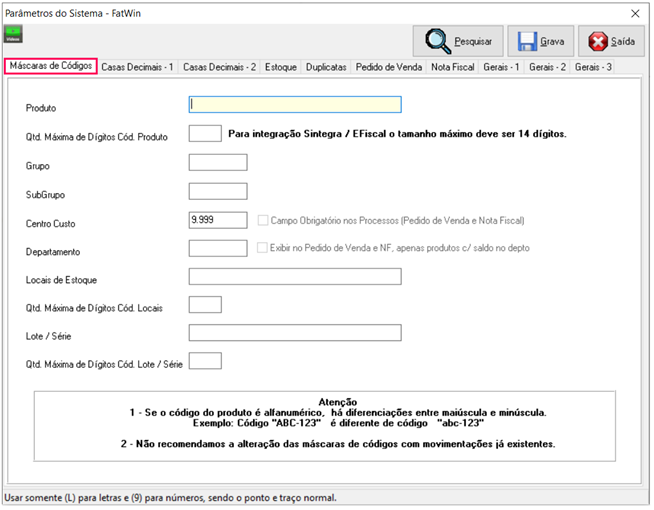Click the Locais de Estoque input field
654x510 pixels.
click(x=294, y=277)
